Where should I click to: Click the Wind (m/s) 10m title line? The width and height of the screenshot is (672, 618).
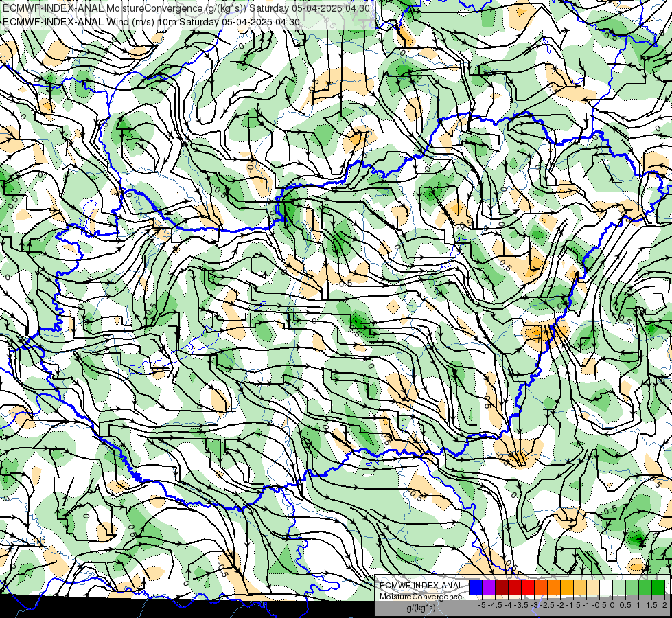coord(151,22)
